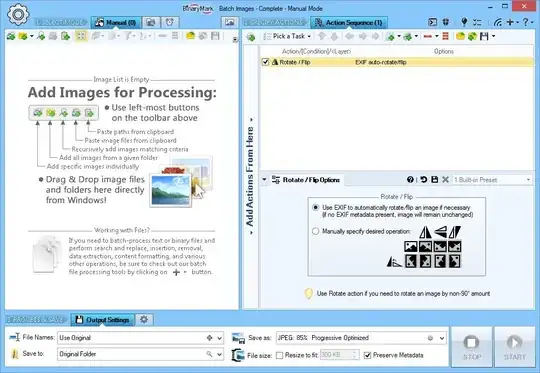Open the File Names dropdown arrow
Image resolution: width=540 pixels, height=373 pixels.
tap(219, 338)
